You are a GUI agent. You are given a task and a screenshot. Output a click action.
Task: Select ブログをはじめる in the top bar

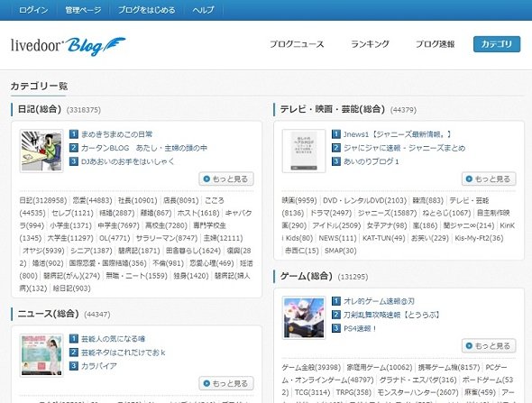[147, 10]
